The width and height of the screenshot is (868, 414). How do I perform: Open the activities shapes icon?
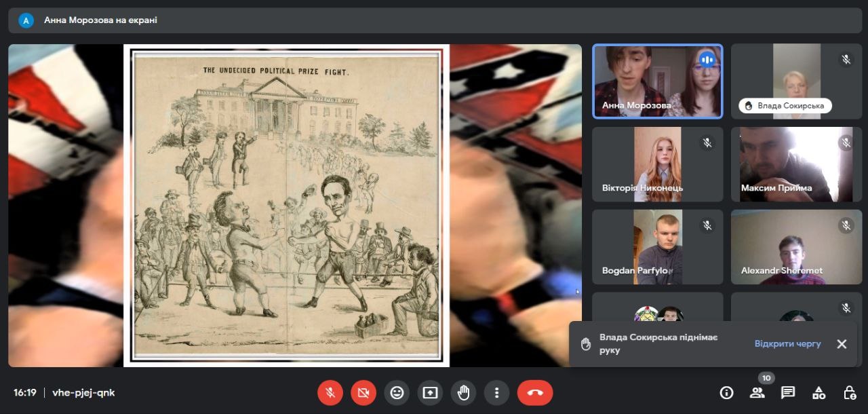coord(818,392)
